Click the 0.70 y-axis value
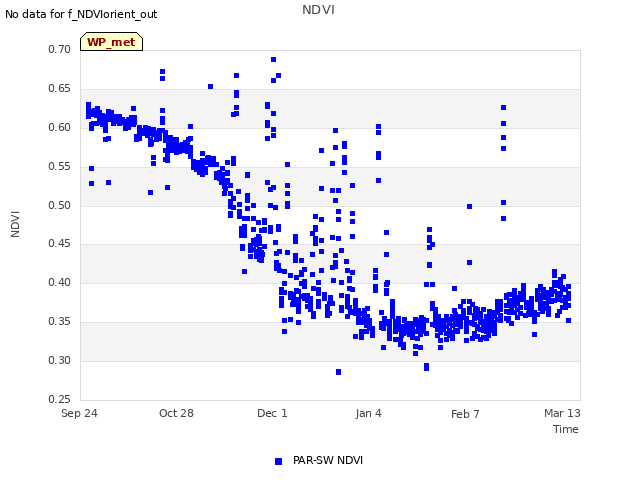This screenshot has height=480, width=640. [59, 49]
